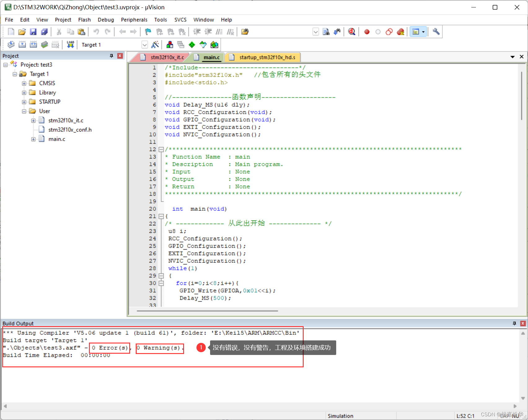
Task: Expand stm32f10x_it.c dependencies in the tree
Action: (33, 120)
